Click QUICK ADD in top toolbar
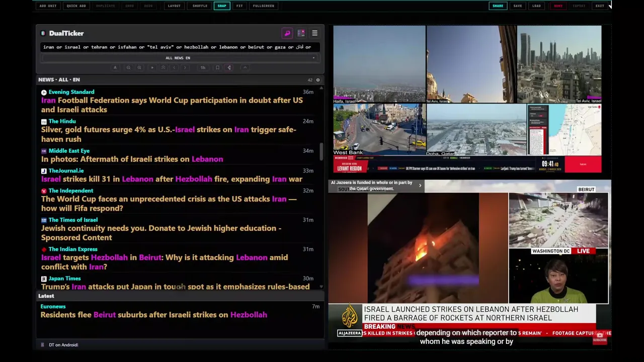Image resolution: width=644 pixels, height=362 pixels. pyautogui.click(x=76, y=6)
